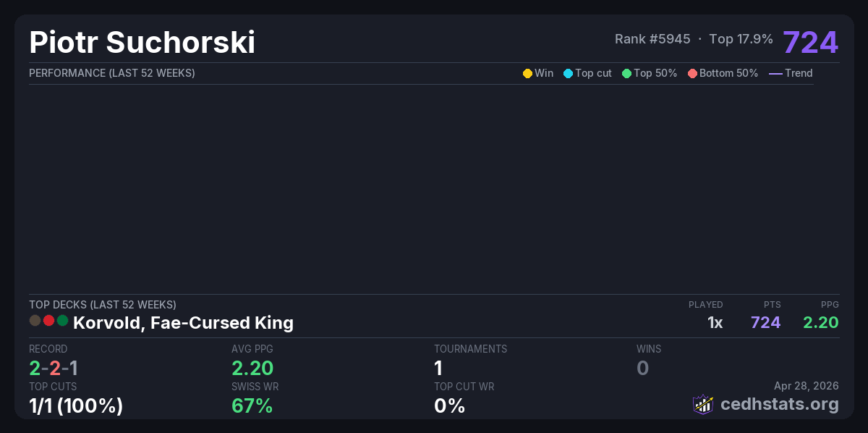Click the red Bottom 50% legend dot

(692, 73)
